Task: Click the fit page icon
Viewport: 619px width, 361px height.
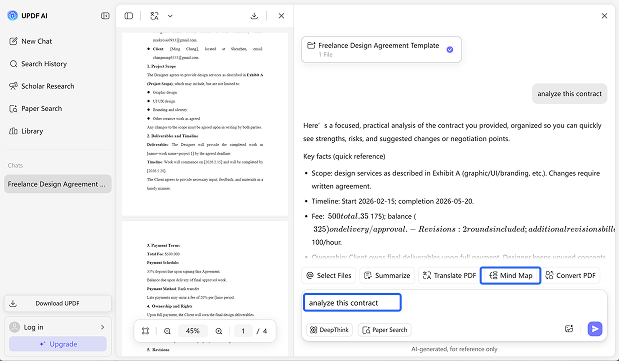Action: (145, 331)
